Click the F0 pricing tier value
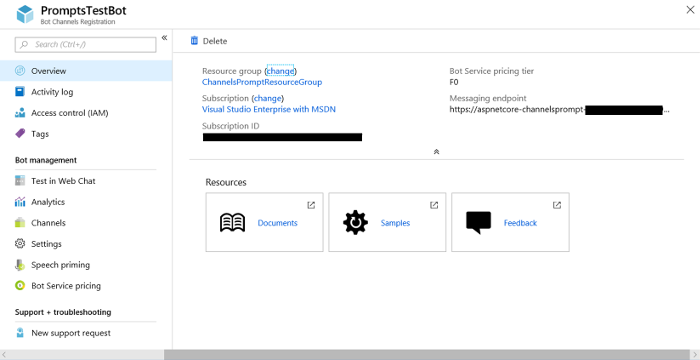 click(454, 82)
